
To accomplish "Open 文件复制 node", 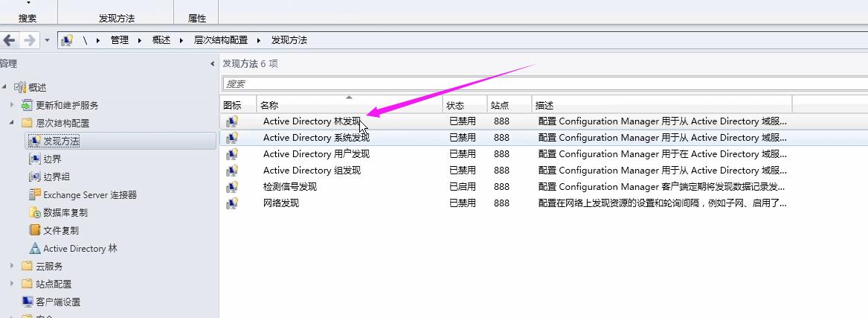I will (x=61, y=230).
